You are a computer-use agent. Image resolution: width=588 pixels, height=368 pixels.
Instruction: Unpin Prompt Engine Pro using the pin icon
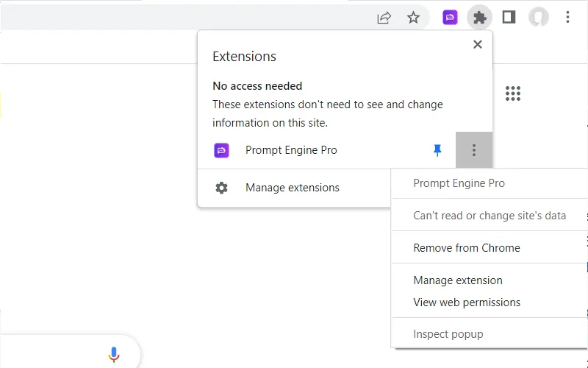coord(437,150)
